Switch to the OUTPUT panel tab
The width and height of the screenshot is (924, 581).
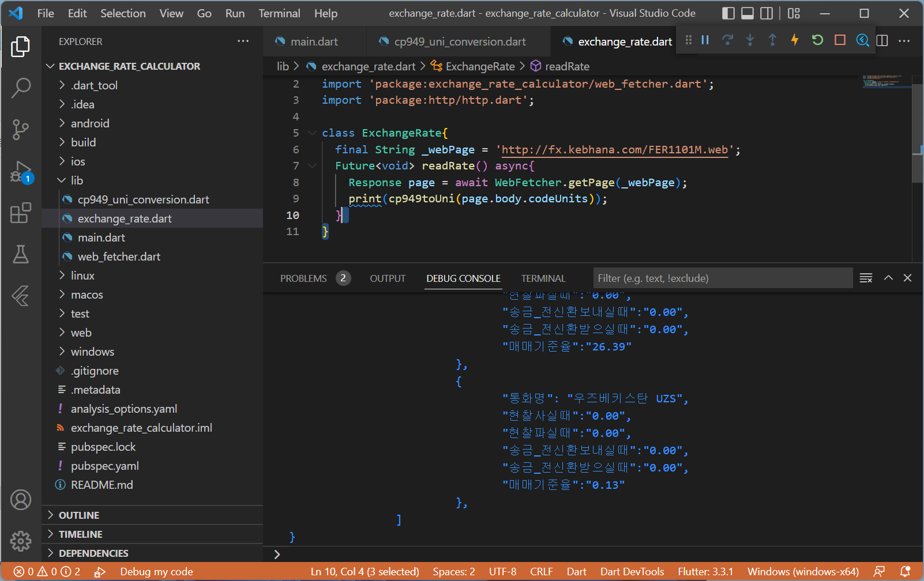coord(388,278)
